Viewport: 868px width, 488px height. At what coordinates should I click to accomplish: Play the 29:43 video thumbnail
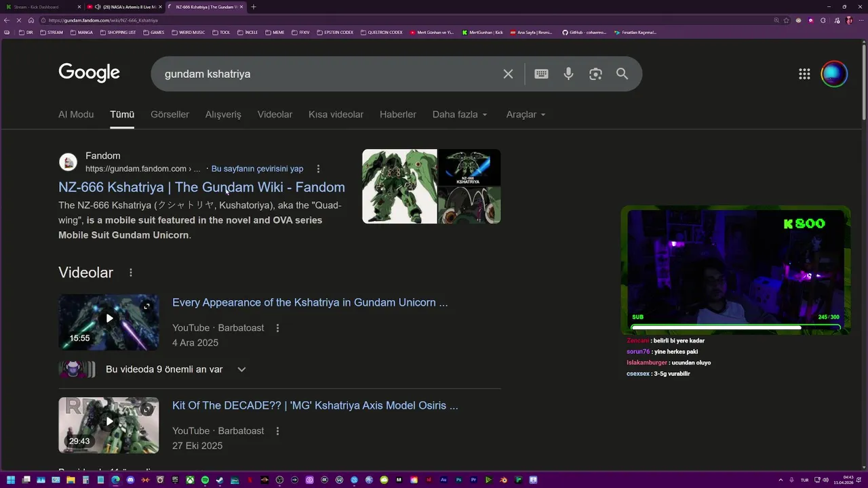point(108,425)
